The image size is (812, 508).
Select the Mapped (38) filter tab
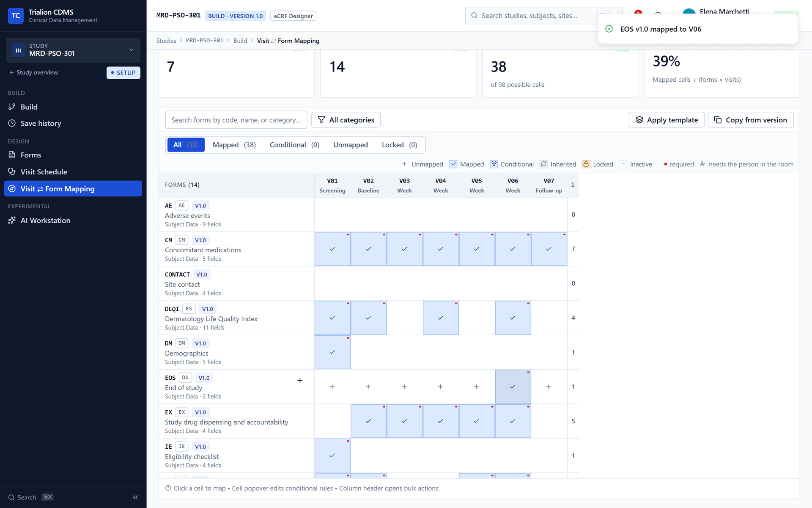(x=234, y=145)
